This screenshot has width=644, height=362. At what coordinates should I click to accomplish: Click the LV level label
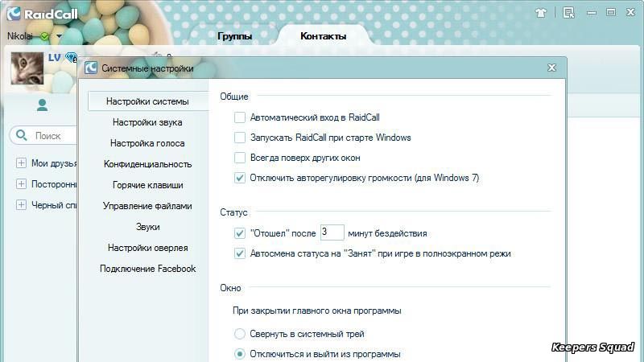pos(54,57)
